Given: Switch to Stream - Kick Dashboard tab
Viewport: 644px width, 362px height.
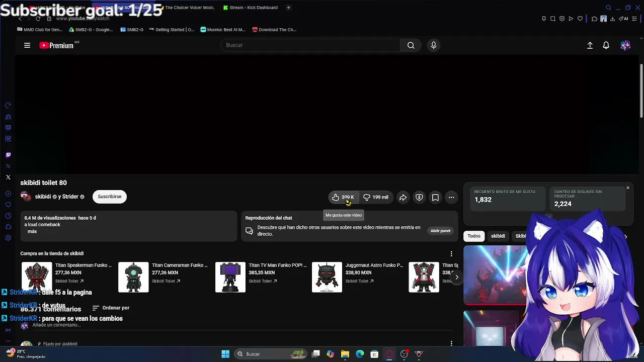Looking at the screenshot, I should click(251, 8).
